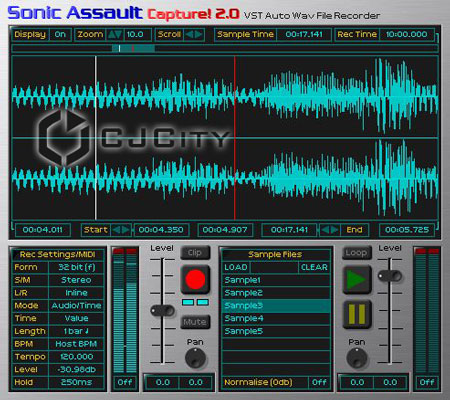The width and height of the screenshot is (450, 400).
Task: Click the arrows next to Start
Action: point(121,230)
